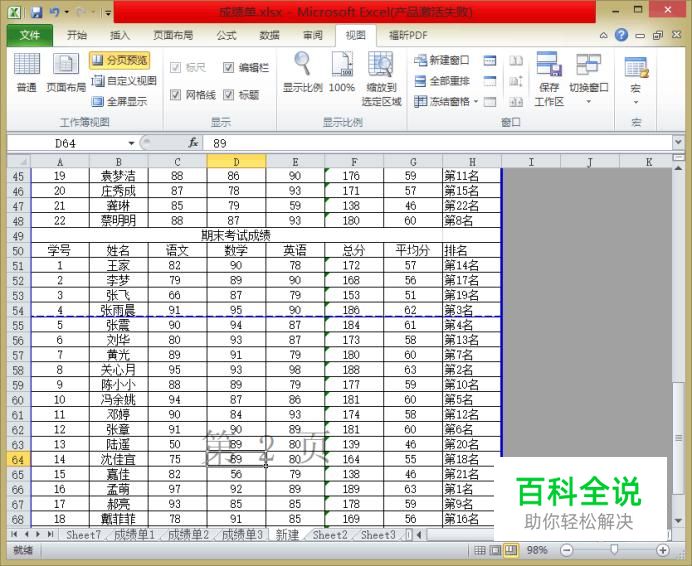Go to the first sheet tab

[x=15, y=534]
